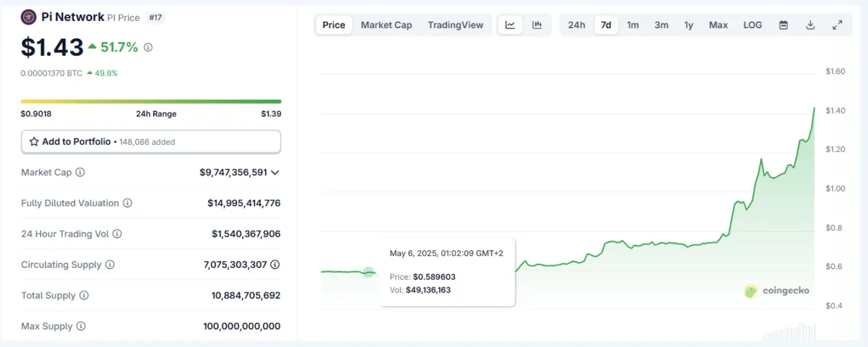
Task: Click the Pi Network coin logo
Action: click(28, 18)
